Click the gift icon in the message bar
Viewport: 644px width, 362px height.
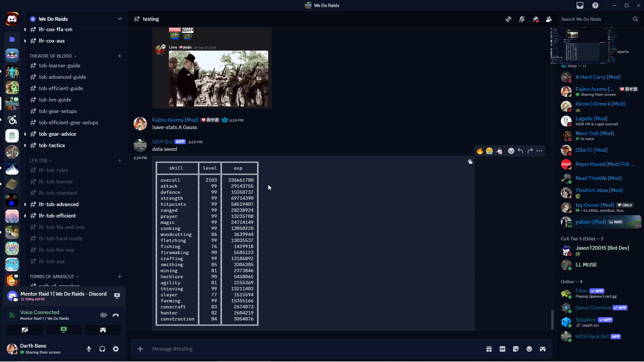[489, 349]
